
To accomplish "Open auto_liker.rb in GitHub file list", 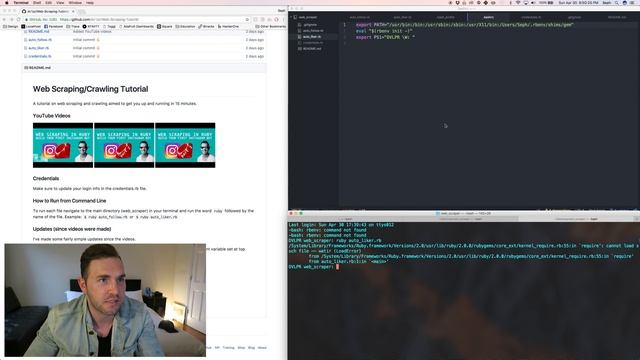I will click(x=39, y=48).
